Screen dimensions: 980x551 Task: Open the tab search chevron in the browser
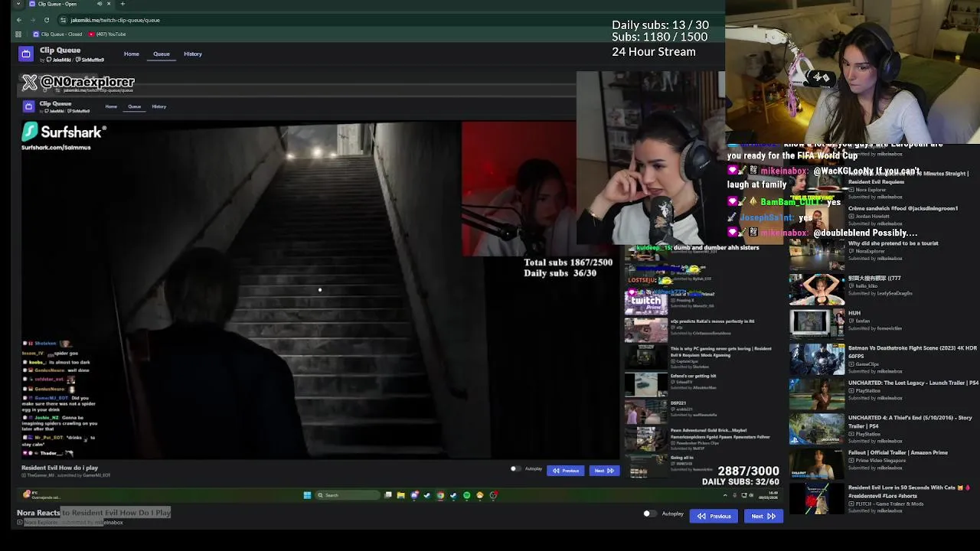pos(18,4)
